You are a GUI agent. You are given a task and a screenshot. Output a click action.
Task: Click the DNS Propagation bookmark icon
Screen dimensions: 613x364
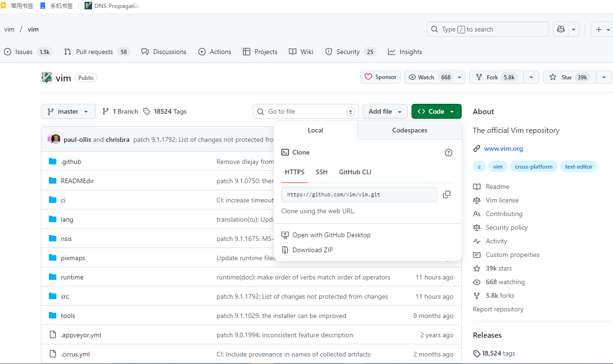click(x=88, y=6)
